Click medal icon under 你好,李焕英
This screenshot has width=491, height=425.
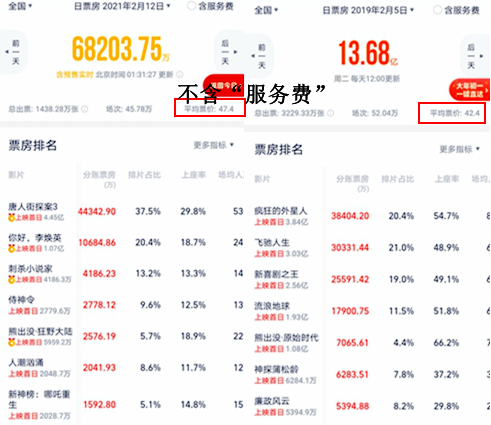(x=12, y=248)
